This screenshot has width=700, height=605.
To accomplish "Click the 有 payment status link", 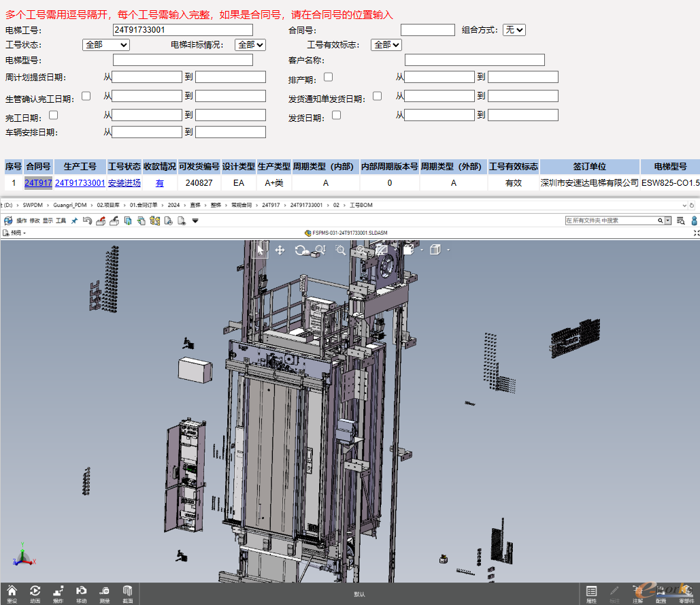I will pyautogui.click(x=159, y=183).
